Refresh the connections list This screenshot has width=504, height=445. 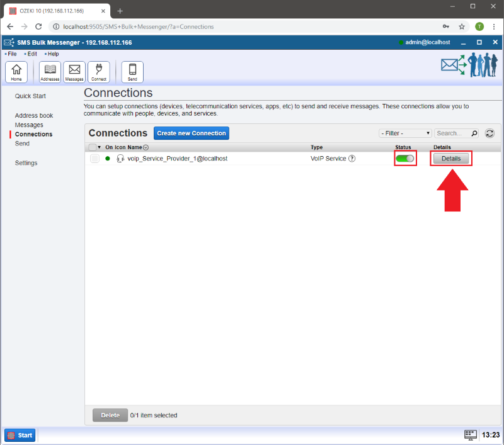[x=490, y=133]
